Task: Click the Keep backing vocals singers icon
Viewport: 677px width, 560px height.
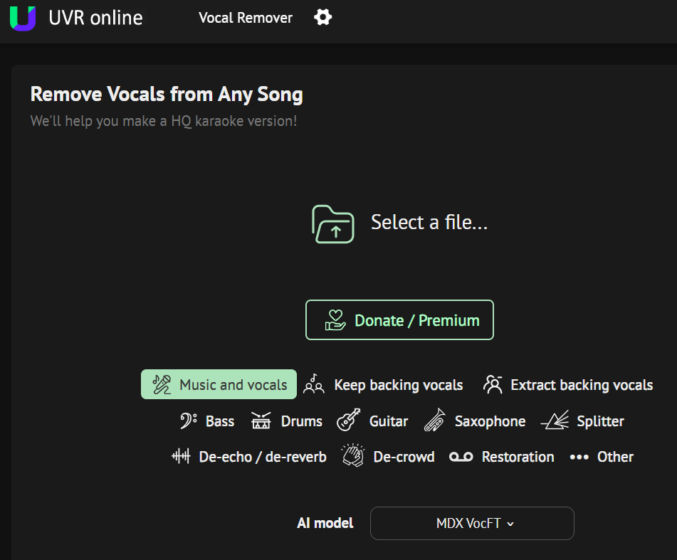Action: pyautogui.click(x=314, y=384)
